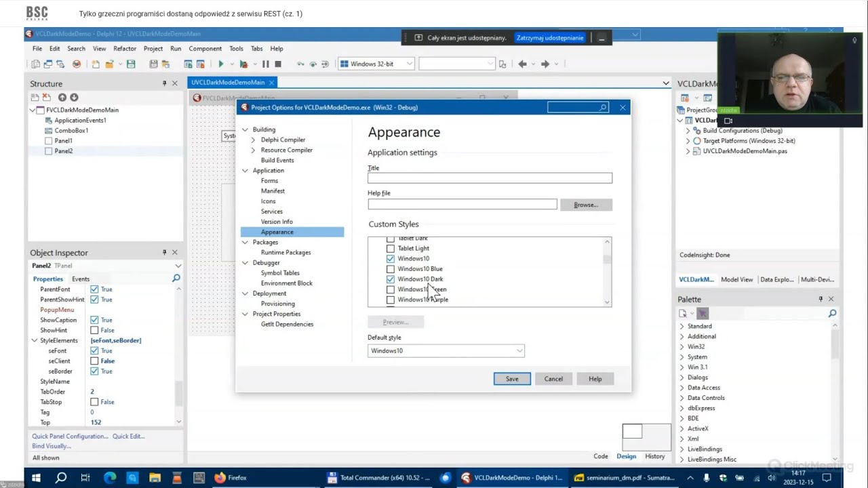Select Runtime Packages in the options tree
This screenshot has width=868, height=488.
click(x=285, y=252)
